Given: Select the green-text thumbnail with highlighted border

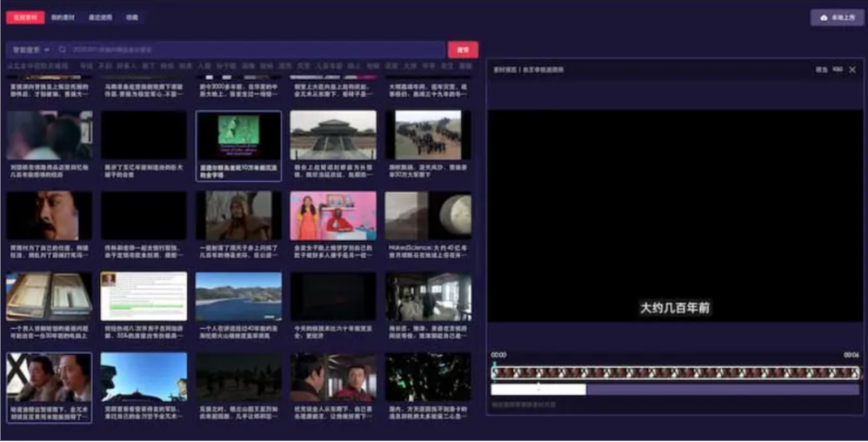Looking at the screenshot, I should click(x=238, y=136).
